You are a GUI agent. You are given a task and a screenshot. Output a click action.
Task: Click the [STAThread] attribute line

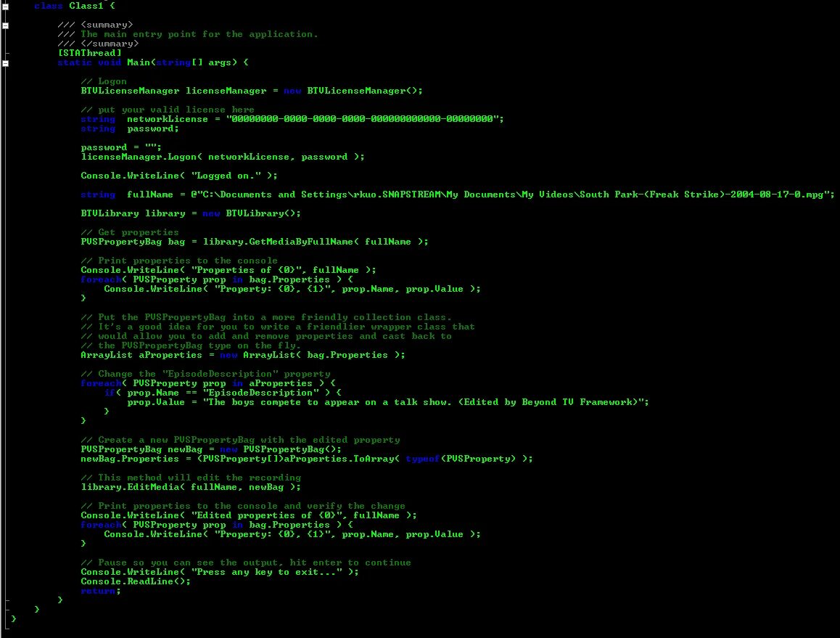89,53
